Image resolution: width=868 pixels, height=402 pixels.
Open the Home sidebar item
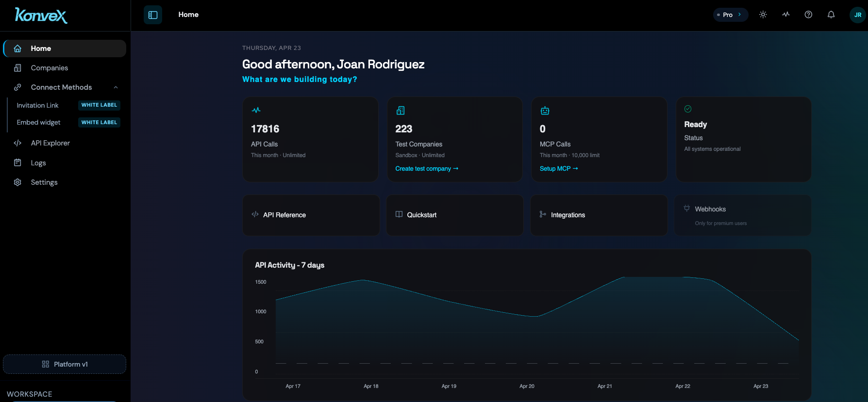65,48
